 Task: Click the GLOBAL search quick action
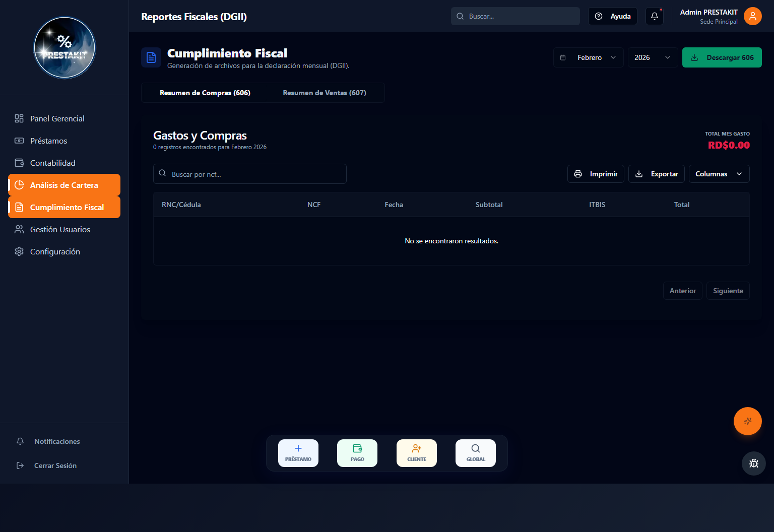tap(476, 453)
